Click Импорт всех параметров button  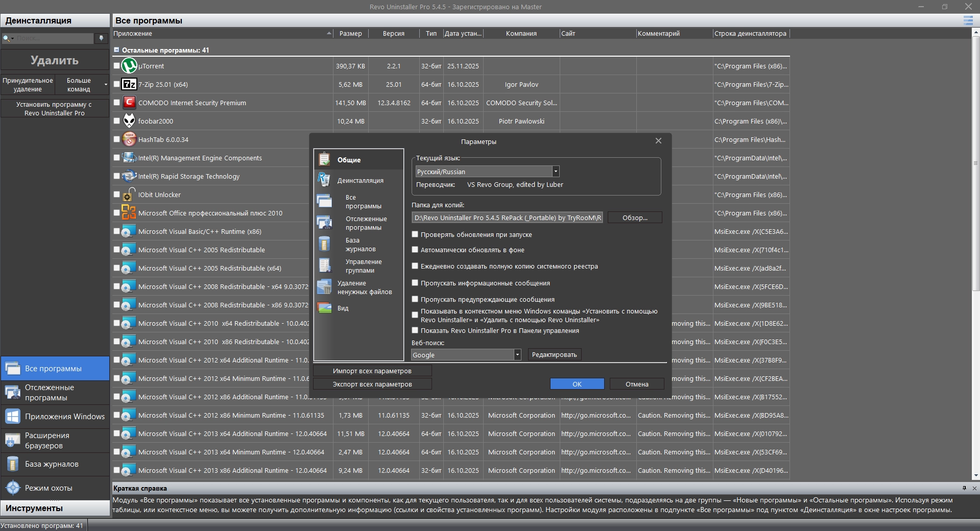pos(372,371)
